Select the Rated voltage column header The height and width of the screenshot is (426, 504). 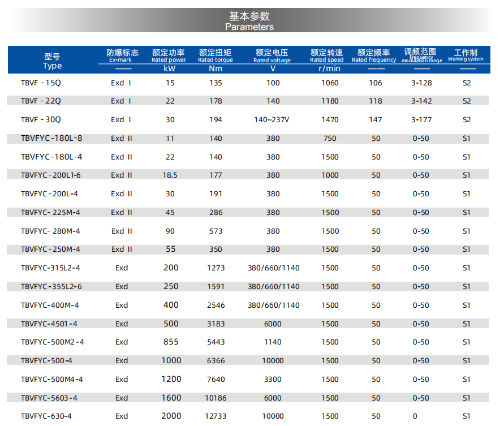272,55
